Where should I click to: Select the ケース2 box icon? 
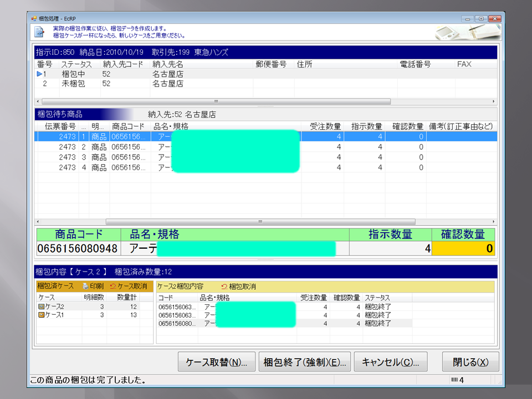pyautogui.click(x=41, y=306)
